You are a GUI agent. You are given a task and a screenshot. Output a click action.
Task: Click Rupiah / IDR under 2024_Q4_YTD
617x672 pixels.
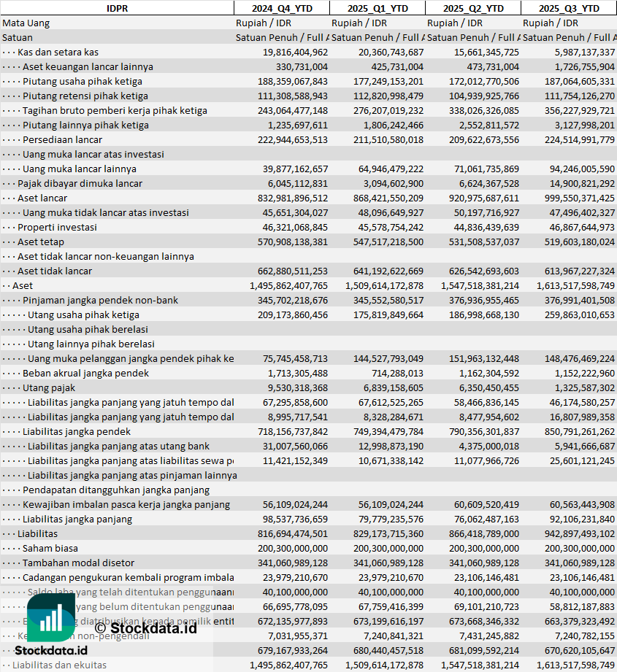point(264,23)
